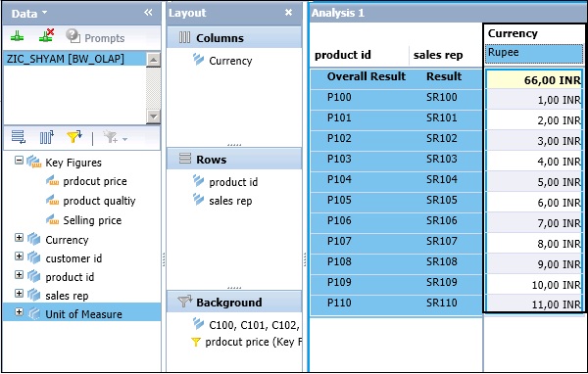Click the green connect data source icon
Image resolution: width=588 pixels, height=374 pixels.
tap(17, 37)
